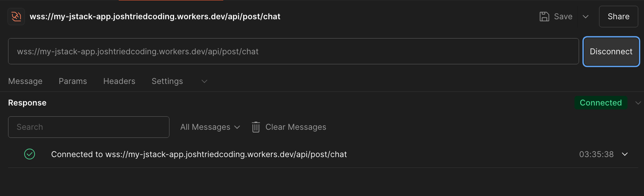This screenshot has height=196, width=644.
Task: Select the Settings tab
Action: (167, 81)
